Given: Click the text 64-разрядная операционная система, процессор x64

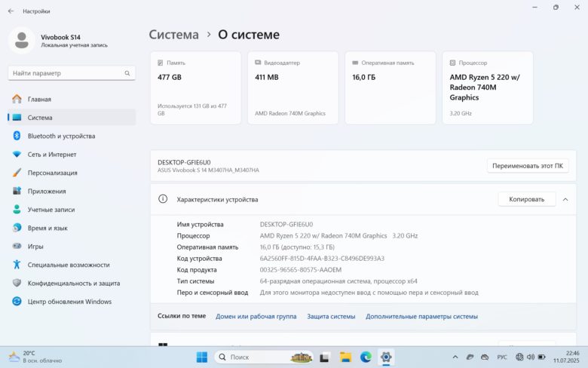Looking at the screenshot, I should [338, 281].
